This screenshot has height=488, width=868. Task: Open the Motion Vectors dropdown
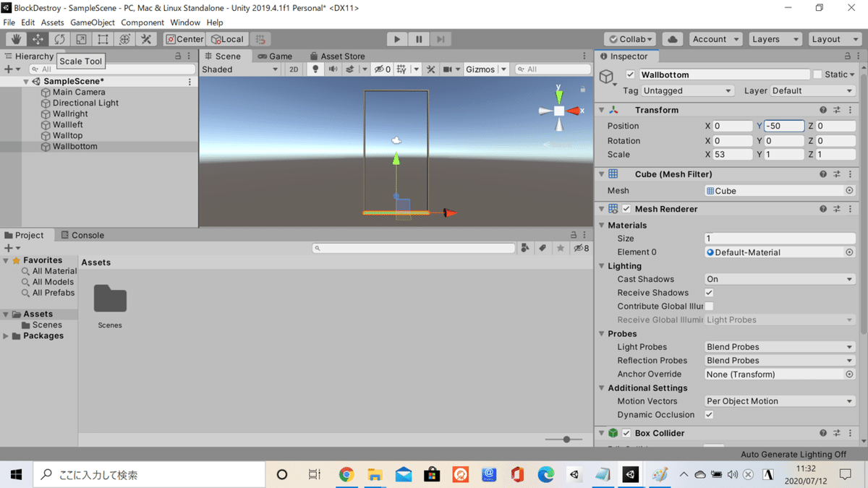(780, 401)
